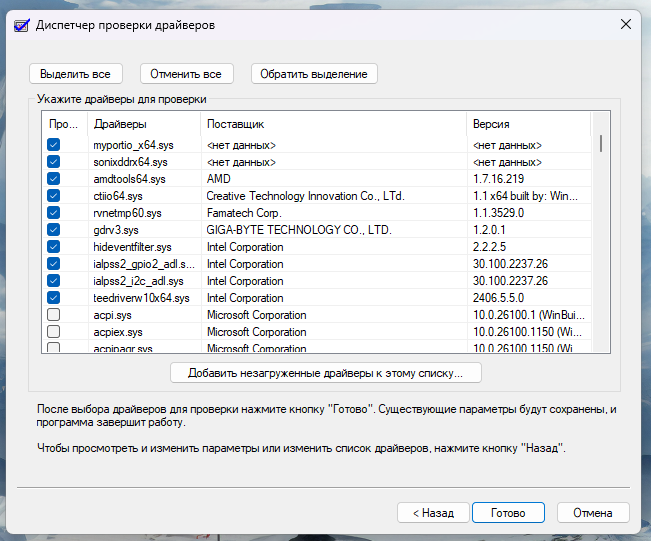Select the amdtools64.sys driver name
Viewport: 651px width, 541px height.
[x=130, y=179]
